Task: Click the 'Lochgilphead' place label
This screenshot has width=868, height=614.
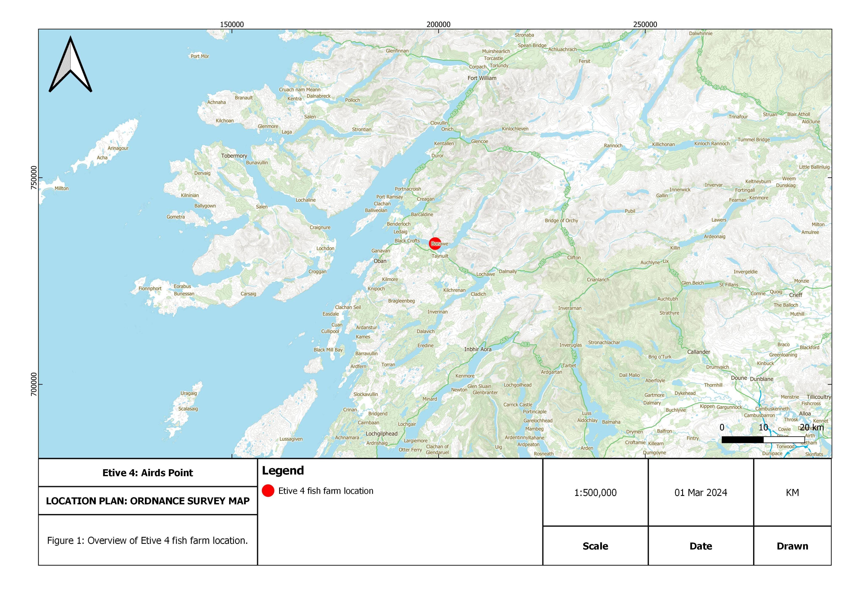Action: pos(381,434)
